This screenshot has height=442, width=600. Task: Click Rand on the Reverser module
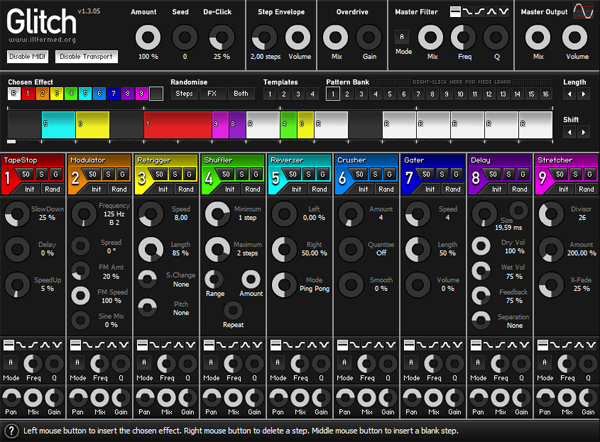pyautogui.click(x=319, y=189)
